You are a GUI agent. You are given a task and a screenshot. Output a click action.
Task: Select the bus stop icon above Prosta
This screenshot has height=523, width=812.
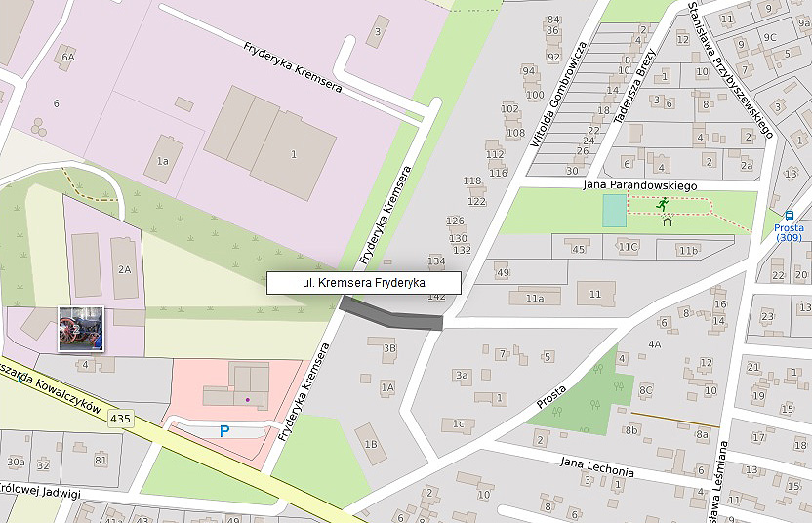[789, 216]
